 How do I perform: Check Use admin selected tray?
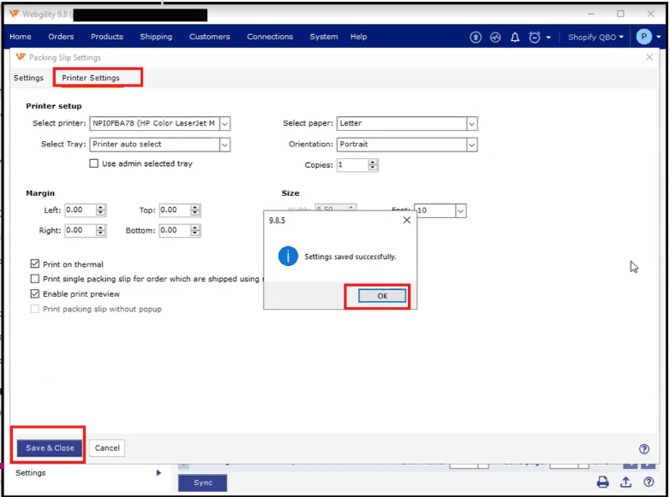pos(95,164)
